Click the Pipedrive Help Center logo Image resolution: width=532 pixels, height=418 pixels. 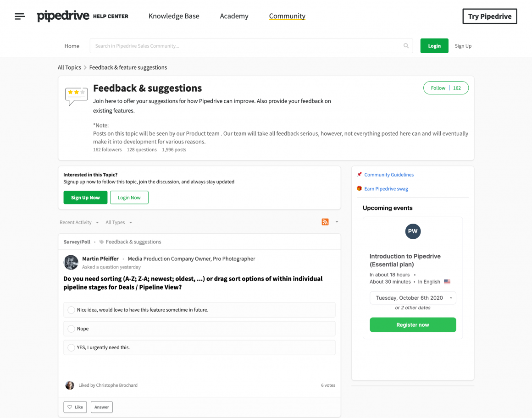(83, 16)
